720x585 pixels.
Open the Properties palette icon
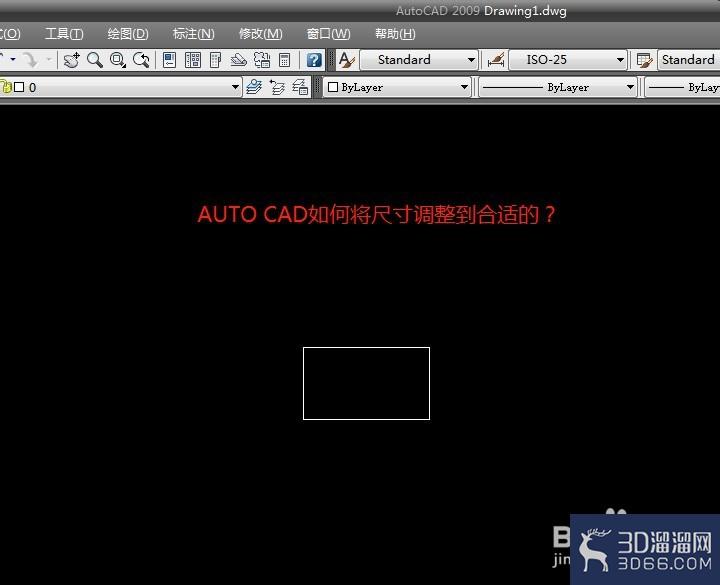(x=169, y=60)
